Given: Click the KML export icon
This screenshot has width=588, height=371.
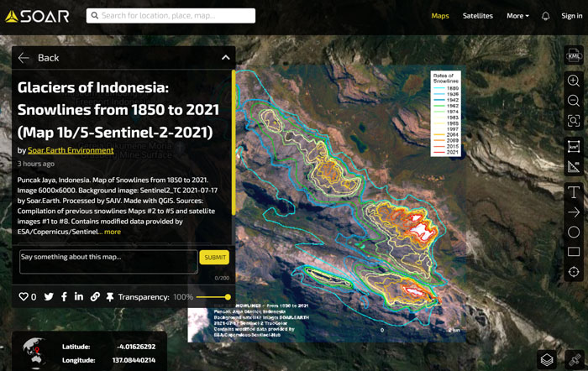Looking at the screenshot, I should coord(574,55).
